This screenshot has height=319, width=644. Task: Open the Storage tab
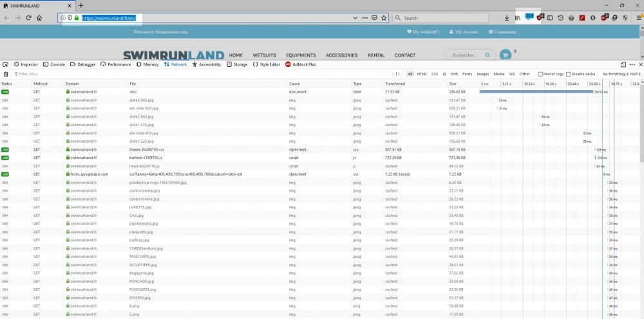point(237,64)
